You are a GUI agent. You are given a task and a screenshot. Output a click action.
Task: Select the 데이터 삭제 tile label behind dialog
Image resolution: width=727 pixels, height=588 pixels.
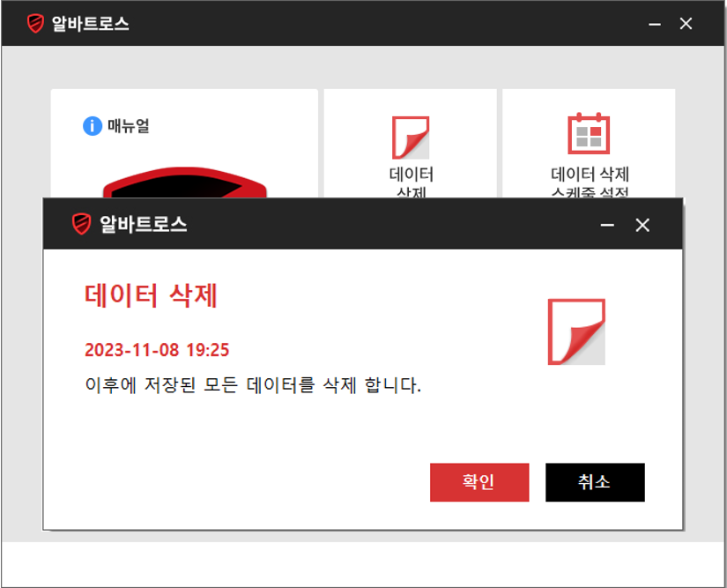coord(411,181)
